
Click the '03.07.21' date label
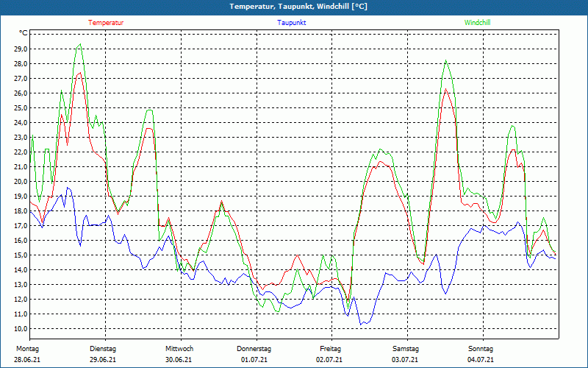pyautogui.click(x=405, y=360)
